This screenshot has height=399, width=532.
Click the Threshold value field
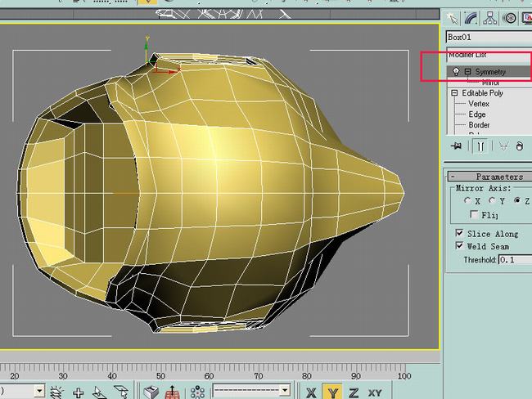point(515,260)
